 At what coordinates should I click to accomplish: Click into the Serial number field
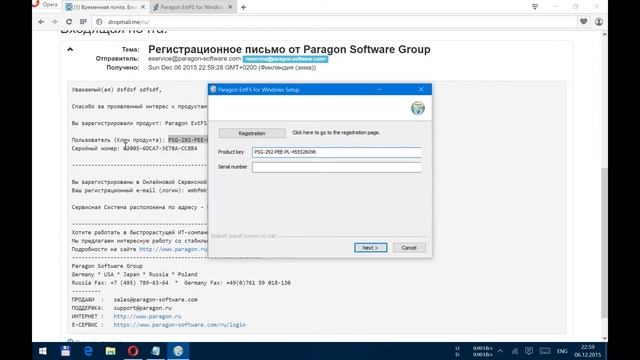tap(337, 167)
